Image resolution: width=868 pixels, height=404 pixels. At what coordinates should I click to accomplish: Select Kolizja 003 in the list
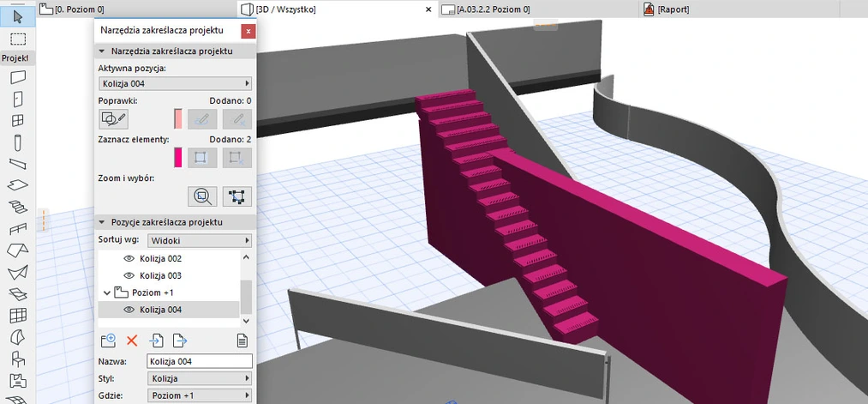pos(160,275)
